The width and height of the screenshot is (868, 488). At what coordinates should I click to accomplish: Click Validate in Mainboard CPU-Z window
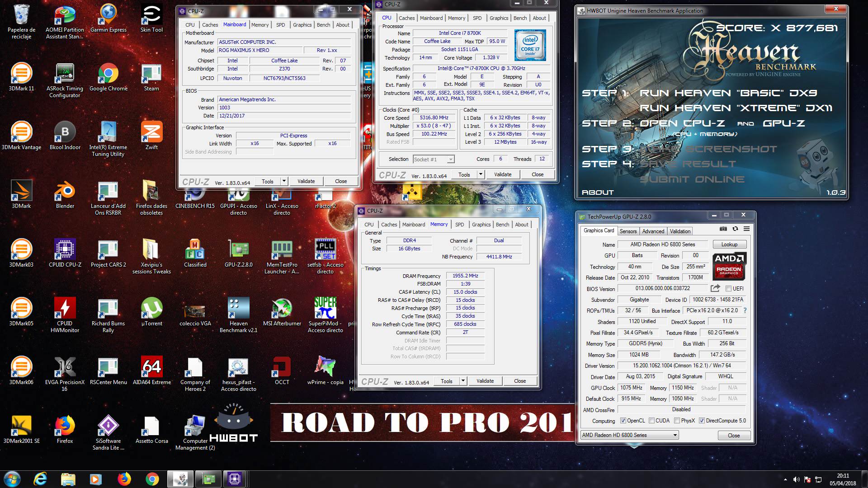pyautogui.click(x=306, y=181)
